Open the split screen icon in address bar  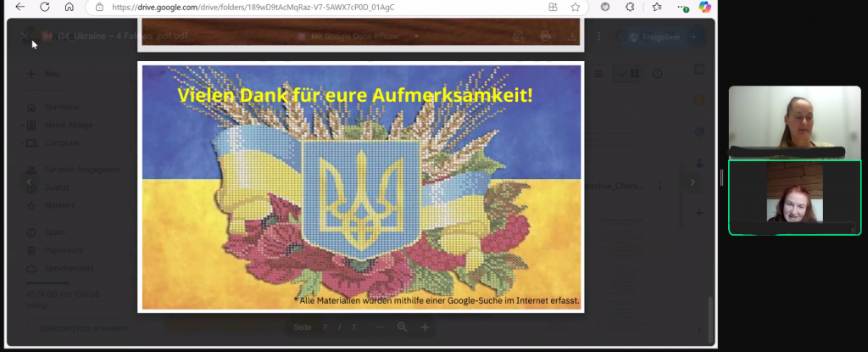click(x=553, y=7)
